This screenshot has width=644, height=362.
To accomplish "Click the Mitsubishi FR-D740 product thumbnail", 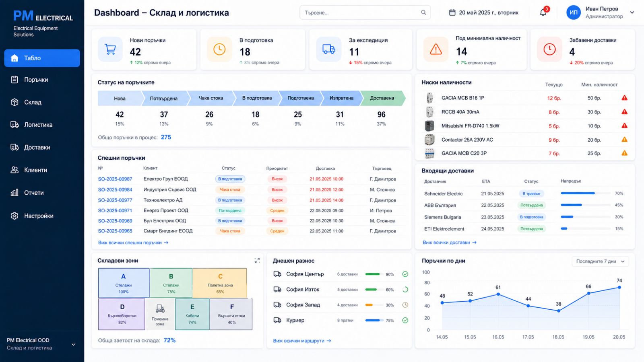I will [x=429, y=126].
